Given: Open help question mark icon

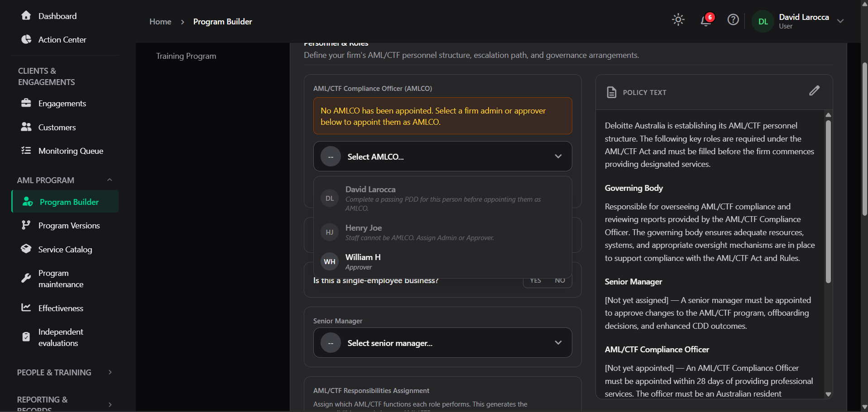Looking at the screenshot, I should click(733, 20).
